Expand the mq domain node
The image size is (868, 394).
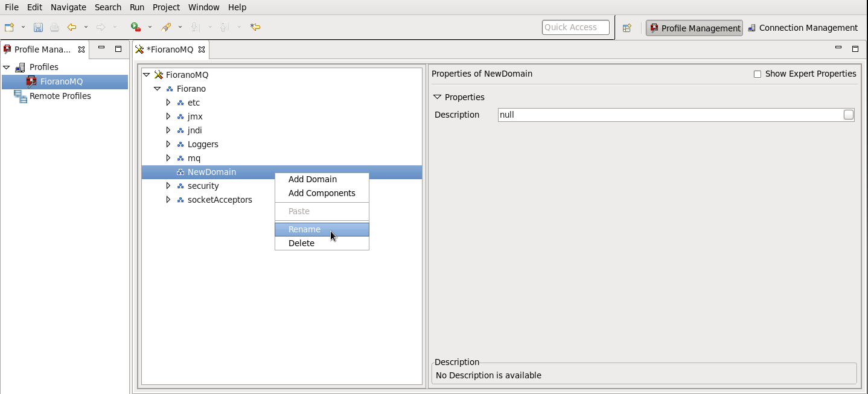point(168,158)
